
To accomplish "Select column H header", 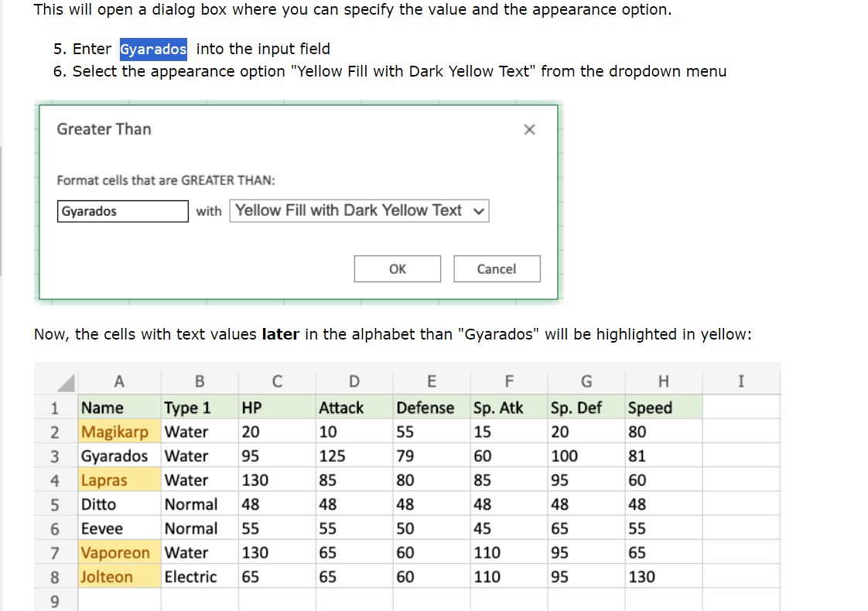I will (663, 381).
